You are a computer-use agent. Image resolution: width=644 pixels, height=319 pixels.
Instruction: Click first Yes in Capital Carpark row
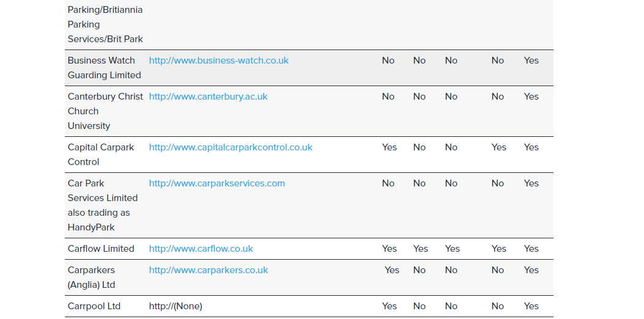click(390, 147)
